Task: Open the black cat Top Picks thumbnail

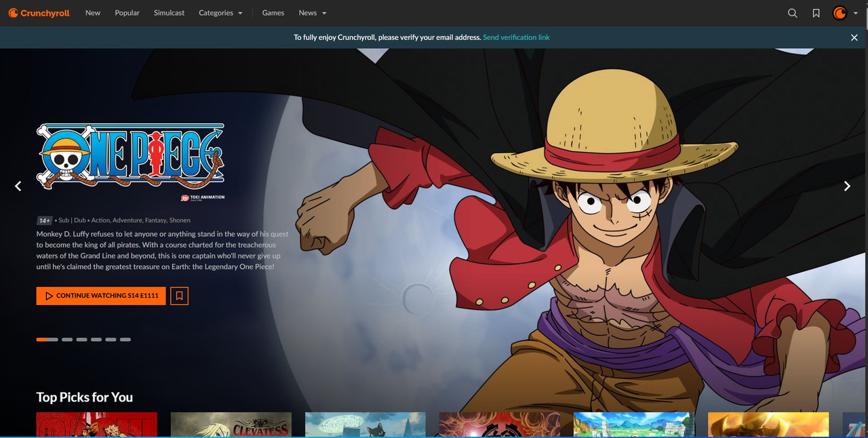Action: click(x=366, y=424)
